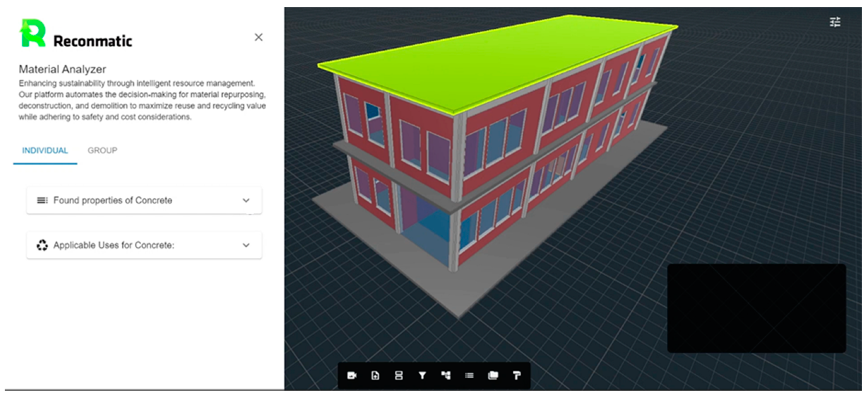Click the upload file icon in toolbar
The image size is (868, 397).
click(375, 375)
